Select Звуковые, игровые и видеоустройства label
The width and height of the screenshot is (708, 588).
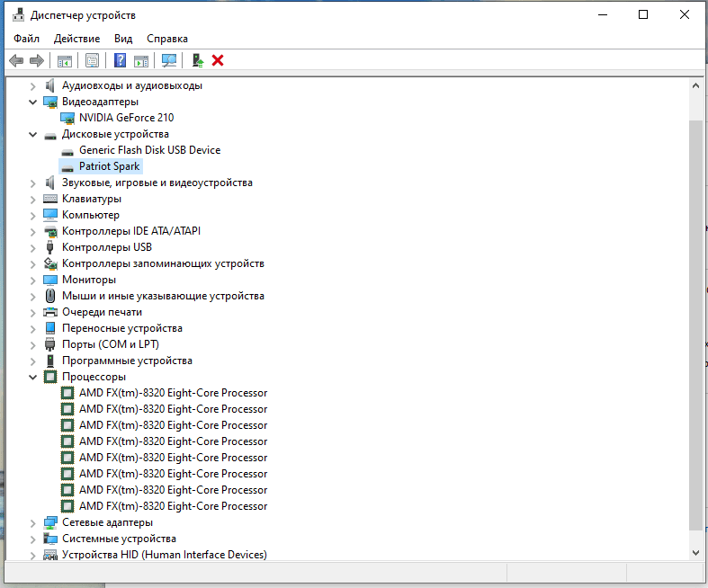point(157,183)
